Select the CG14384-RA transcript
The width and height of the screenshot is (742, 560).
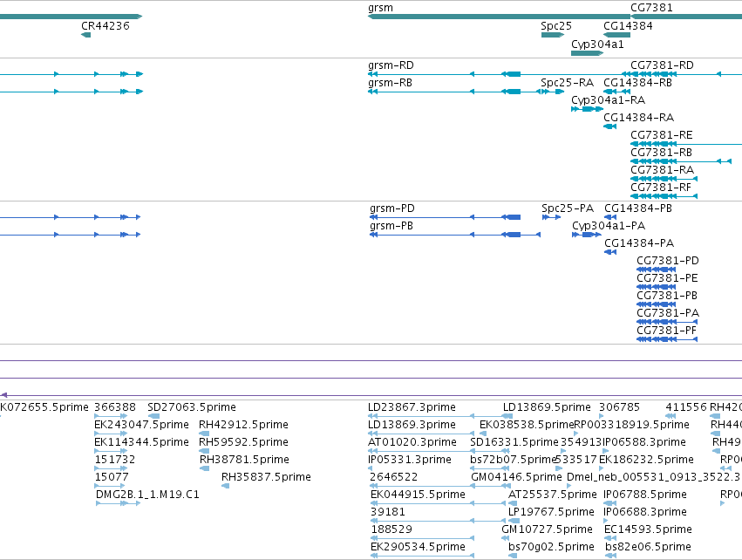pos(638,118)
